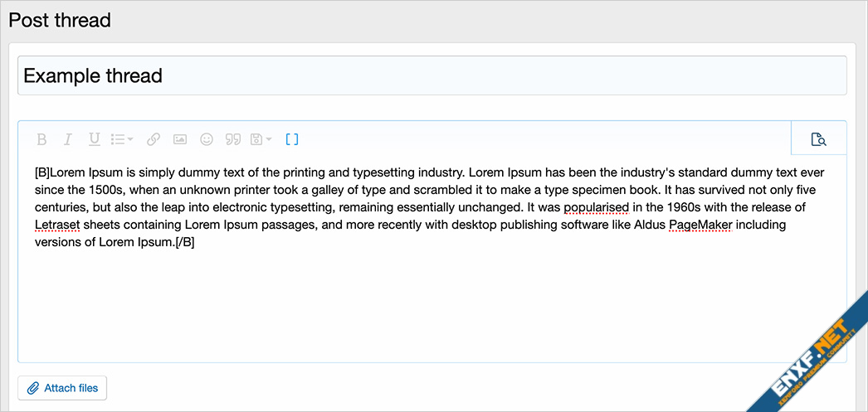
Task: Click the Italic formatting icon
Action: tap(68, 139)
